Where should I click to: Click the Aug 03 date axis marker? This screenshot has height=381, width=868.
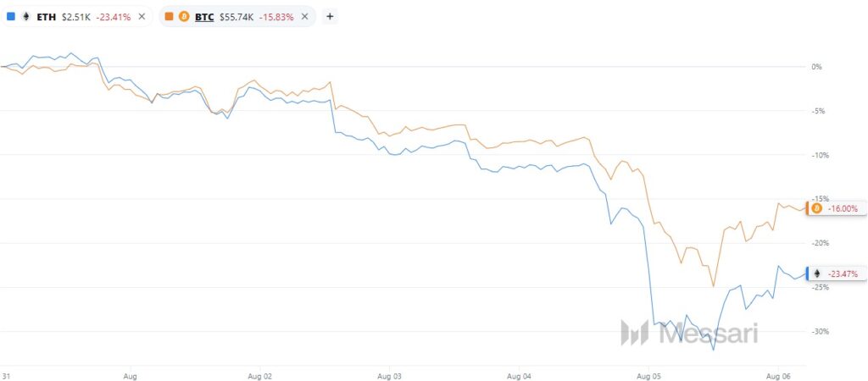[390, 374]
